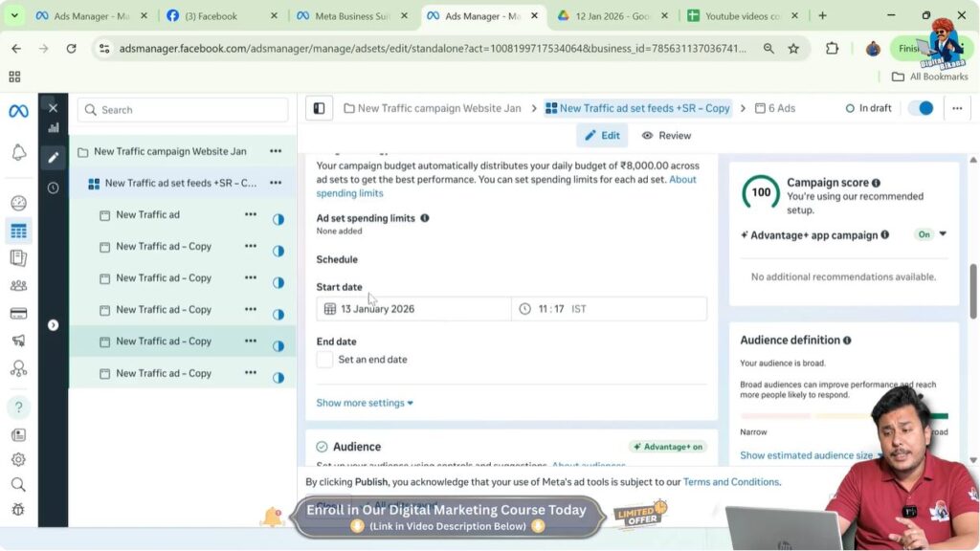
Task: Click the Ad set spending limits info icon
Action: coord(425,218)
